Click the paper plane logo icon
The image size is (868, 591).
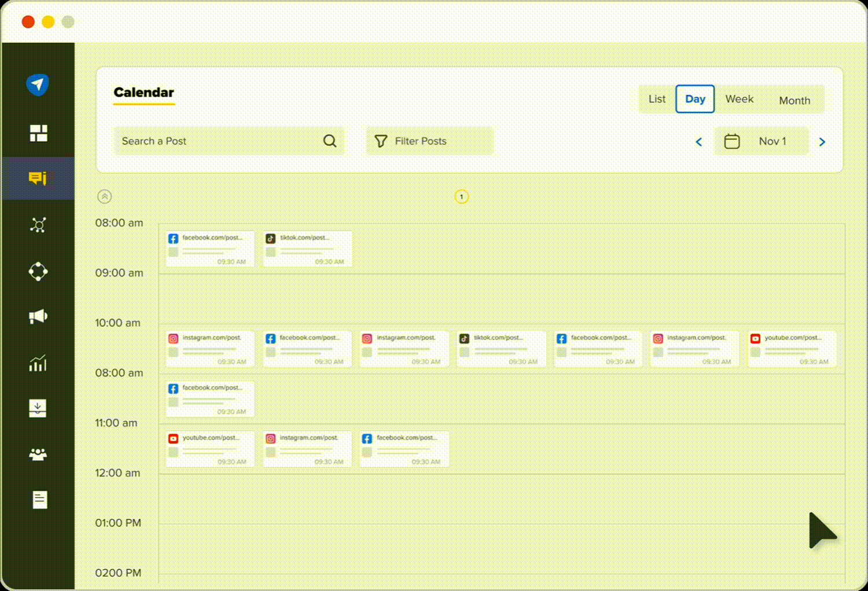(38, 85)
